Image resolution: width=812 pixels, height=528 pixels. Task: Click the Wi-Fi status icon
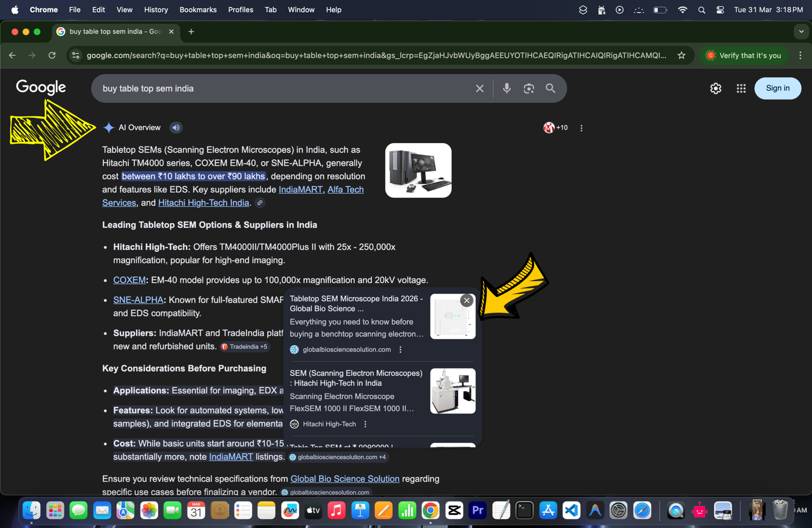point(683,10)
